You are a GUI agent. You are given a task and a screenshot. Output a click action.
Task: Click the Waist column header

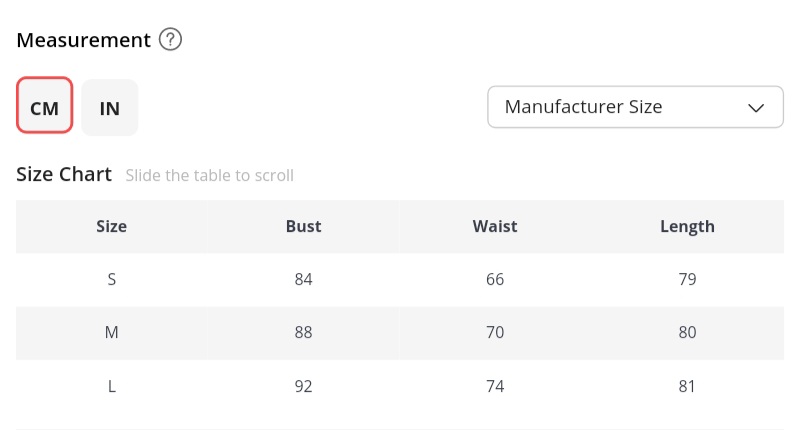pos(495,226)
